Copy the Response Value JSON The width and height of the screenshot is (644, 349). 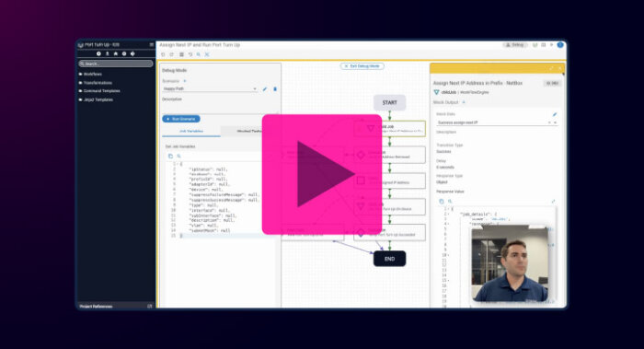[x=442, y=202]
